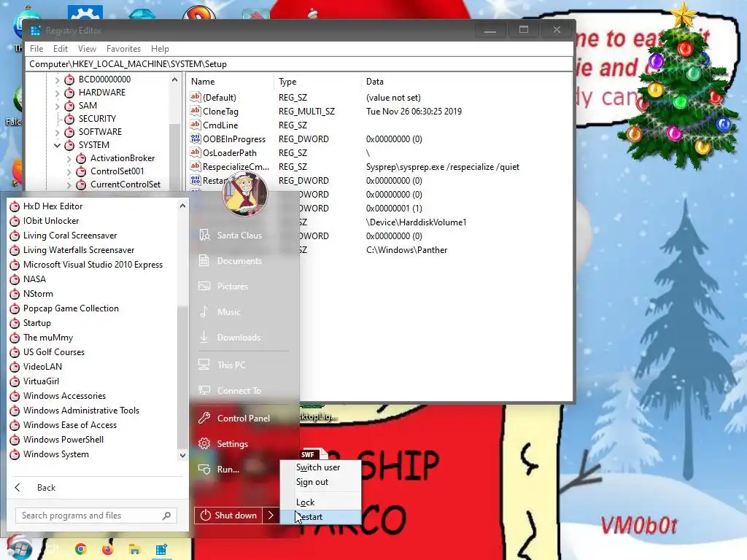Viewport: 747px width, 560px height.
Task: Open the File menu
Action: 36,49
